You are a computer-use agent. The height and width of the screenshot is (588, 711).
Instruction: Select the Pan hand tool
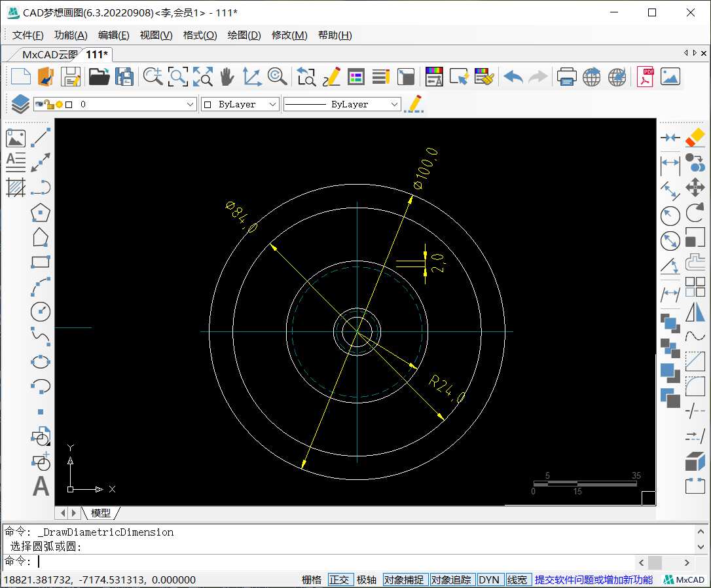coord(227,77)
